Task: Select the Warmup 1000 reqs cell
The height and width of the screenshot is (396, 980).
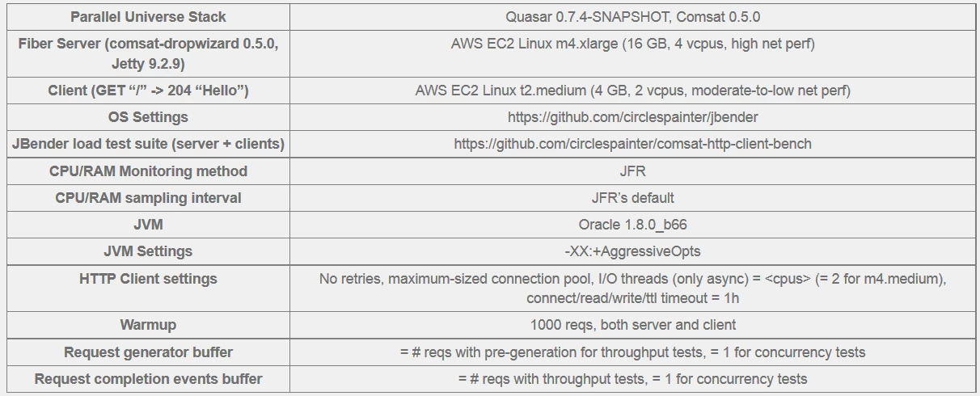Action: pyautogui.click(x=632, y=325)
